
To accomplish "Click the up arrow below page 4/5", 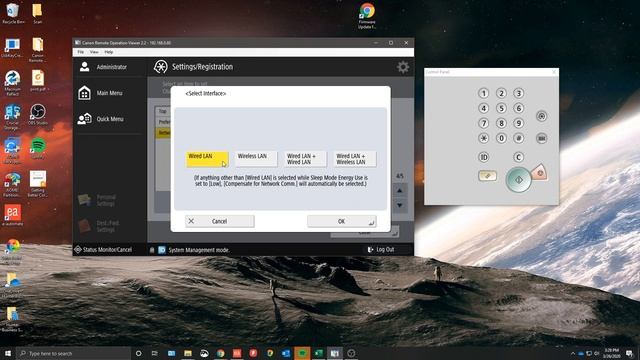I will (x=400, y=191).
